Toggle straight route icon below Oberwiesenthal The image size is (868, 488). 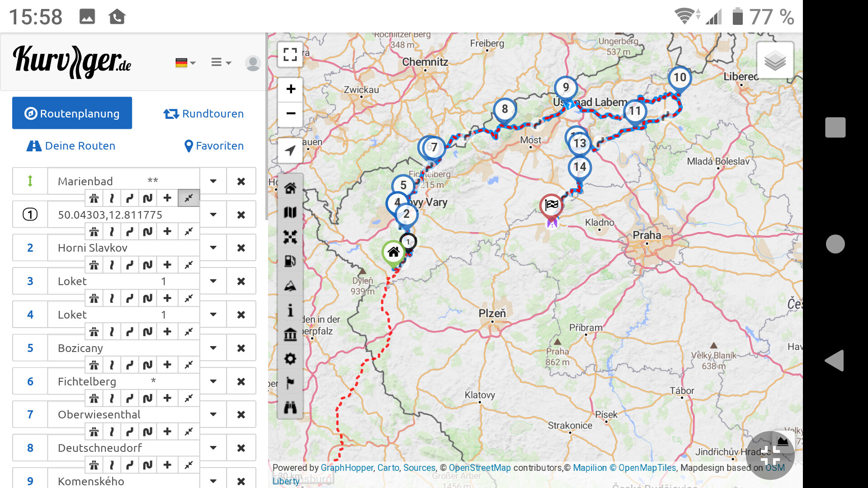[x=112, y=432]
